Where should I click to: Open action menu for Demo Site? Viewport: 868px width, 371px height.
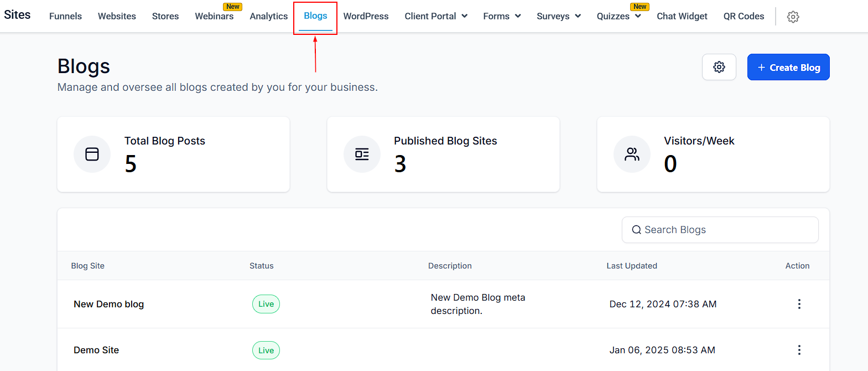tap(799, 350)
